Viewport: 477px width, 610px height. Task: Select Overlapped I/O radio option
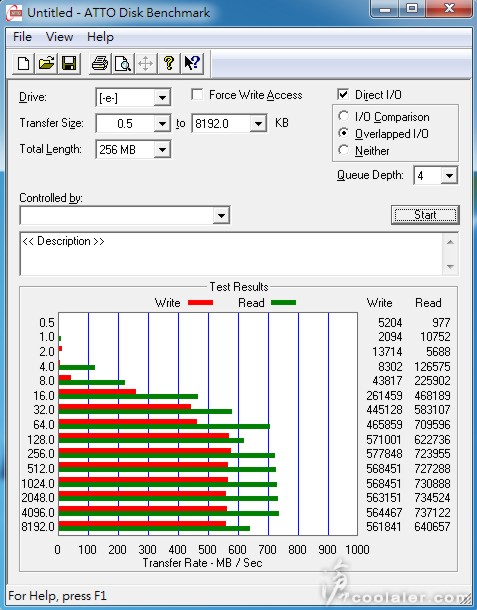[344, 133]
